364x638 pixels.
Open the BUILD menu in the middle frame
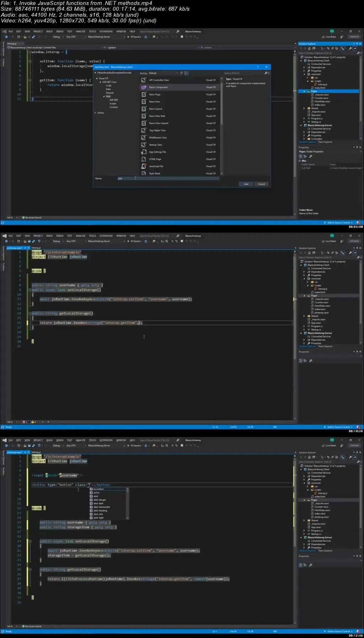click(x=49, y=236)
